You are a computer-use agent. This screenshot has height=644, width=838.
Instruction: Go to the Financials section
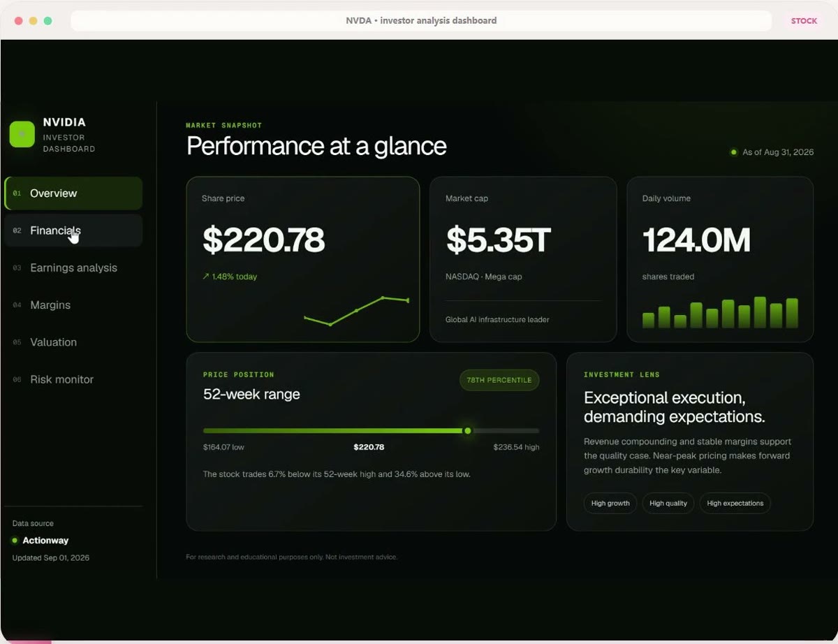pyautogui.click(x=73, y=230)
